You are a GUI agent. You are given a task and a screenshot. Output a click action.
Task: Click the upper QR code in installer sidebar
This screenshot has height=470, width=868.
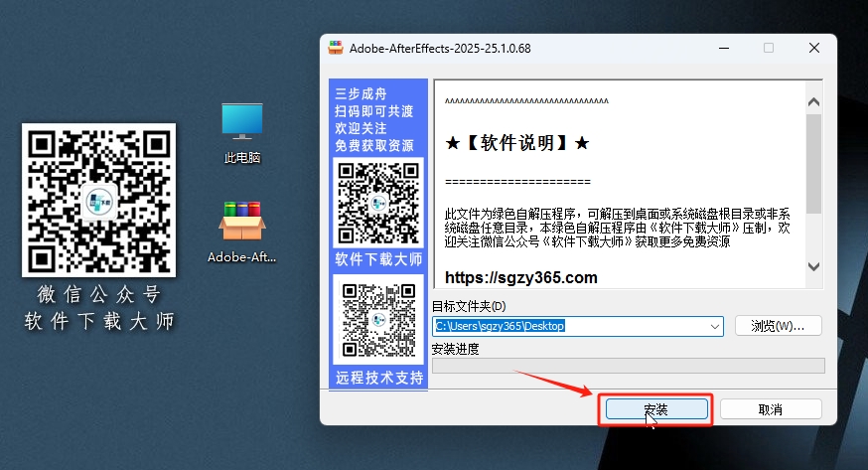[x=378, y=203]
